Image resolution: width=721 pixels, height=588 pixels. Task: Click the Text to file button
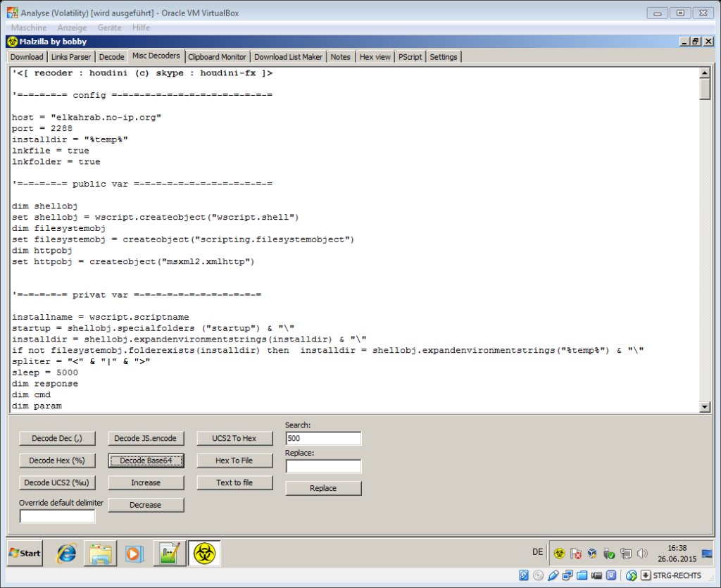[x=234, y=482]
